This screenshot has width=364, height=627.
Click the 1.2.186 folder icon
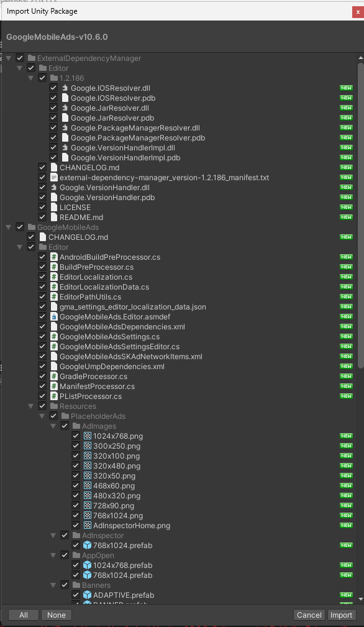click(x=54, y=78)
